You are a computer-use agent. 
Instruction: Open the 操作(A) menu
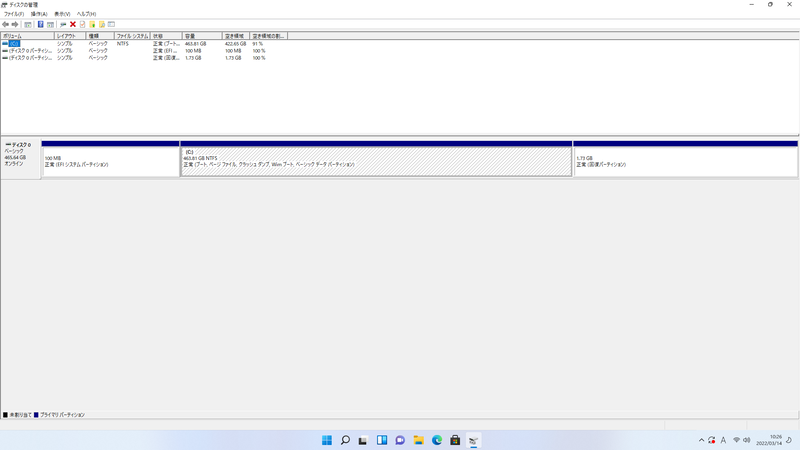pos(39,14)
